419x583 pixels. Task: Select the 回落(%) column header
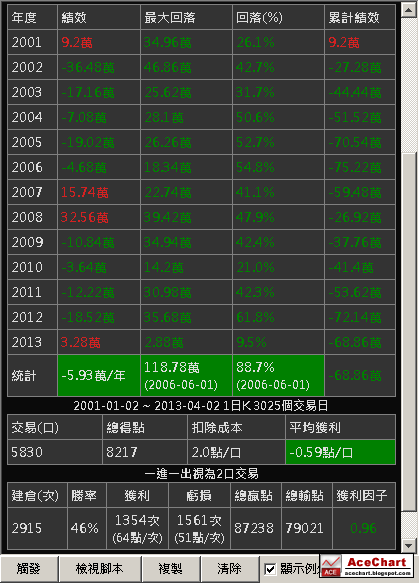point(278,17)
